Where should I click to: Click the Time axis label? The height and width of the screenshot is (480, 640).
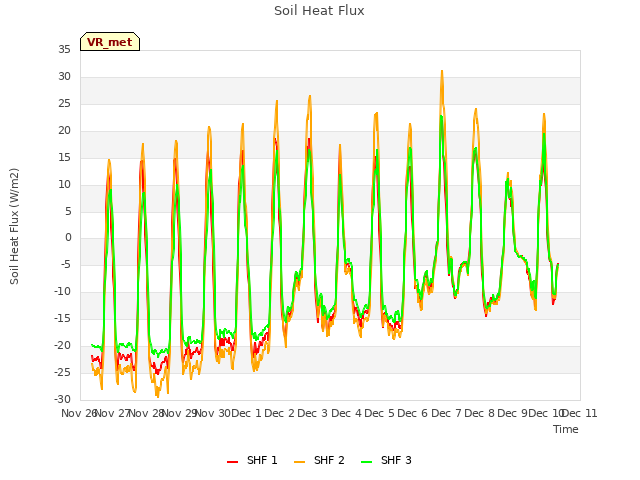coord(566,429)
